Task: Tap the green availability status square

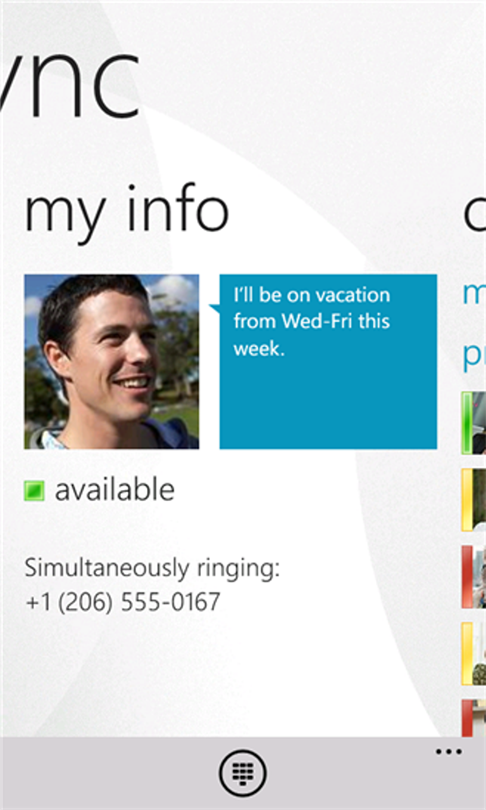Action: coord(34,490)
